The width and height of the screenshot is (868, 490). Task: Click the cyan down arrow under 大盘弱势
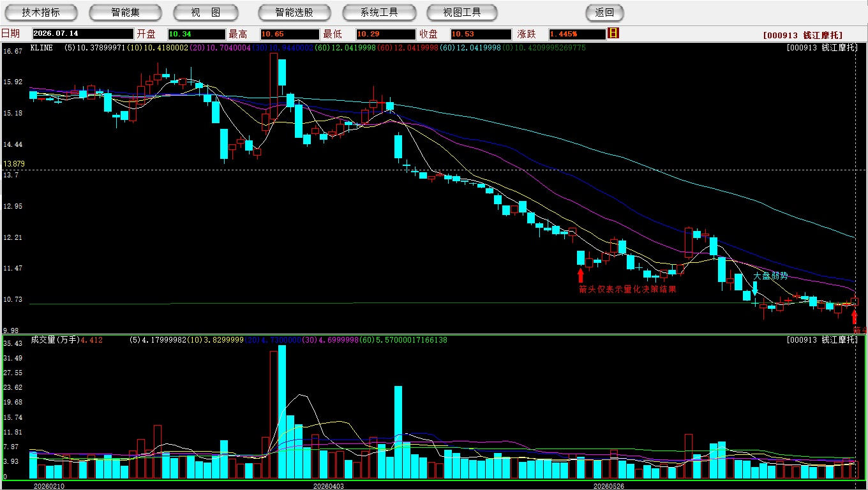755,288
